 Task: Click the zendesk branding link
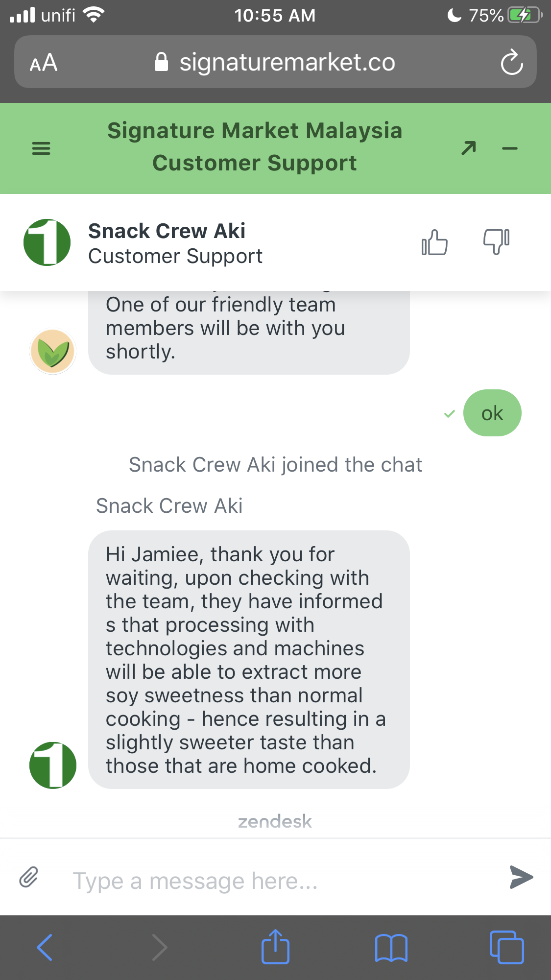point(275,821)
